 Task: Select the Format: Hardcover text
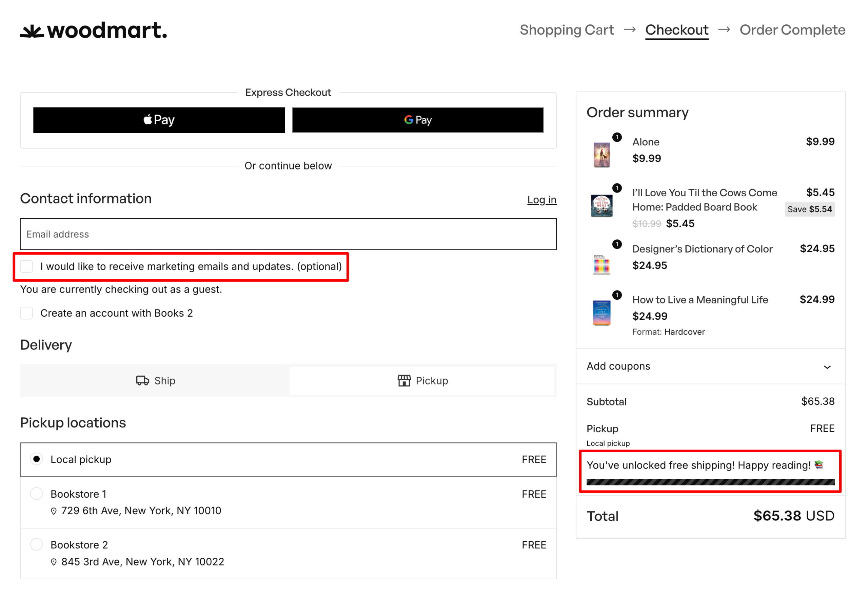(x=669, y=332)
